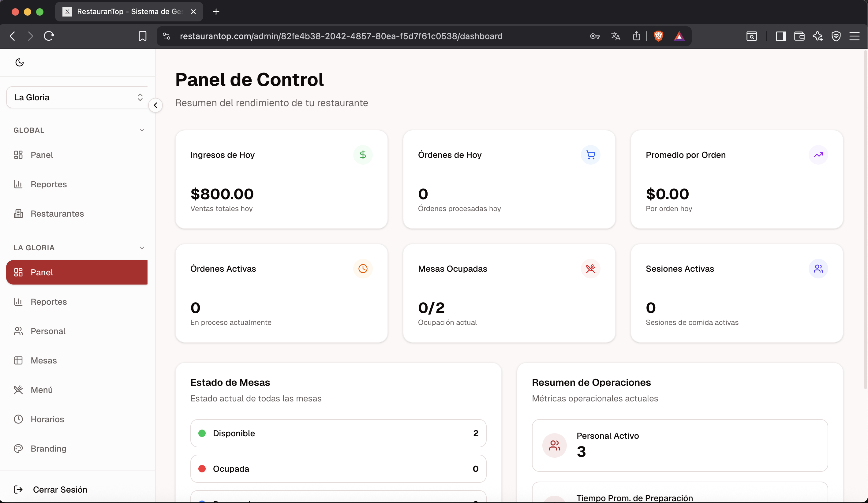The height and width of the screenshot is (503, 868).
Task: Open the Mesas section
Action: click(44, 360)
